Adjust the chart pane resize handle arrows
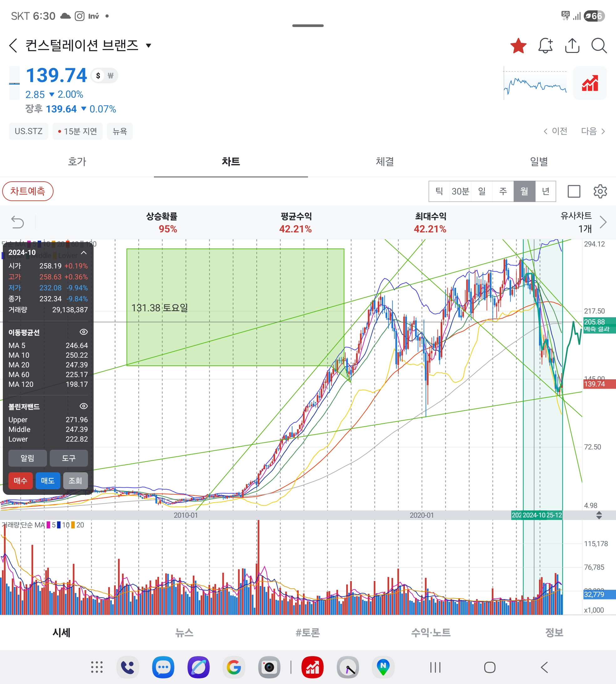The height and width of the screenshot is (684, 616). (x=599, y=515)
